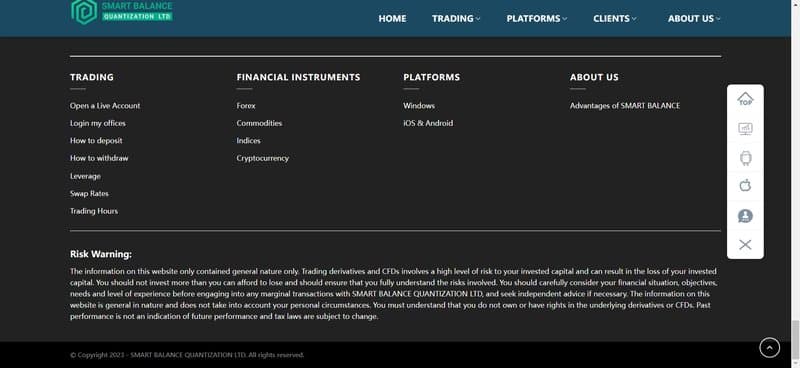Select the Apple iOS download icon
The width and height of the screenshot is (800, 368).
745,185
